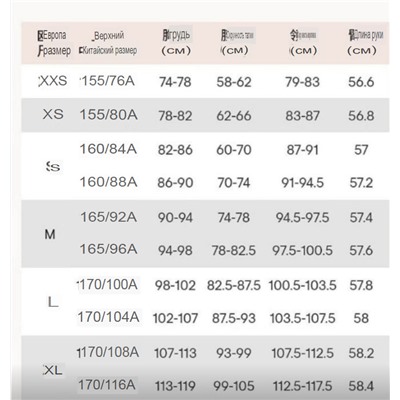This screenshot has height=400, width=400.
Task: Click sleeve length value 56.8
Action: (361, 116)
